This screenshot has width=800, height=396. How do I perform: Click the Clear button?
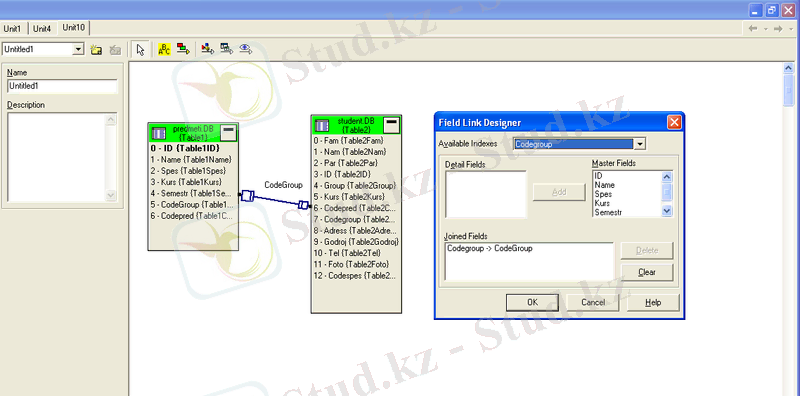point(647,272)
